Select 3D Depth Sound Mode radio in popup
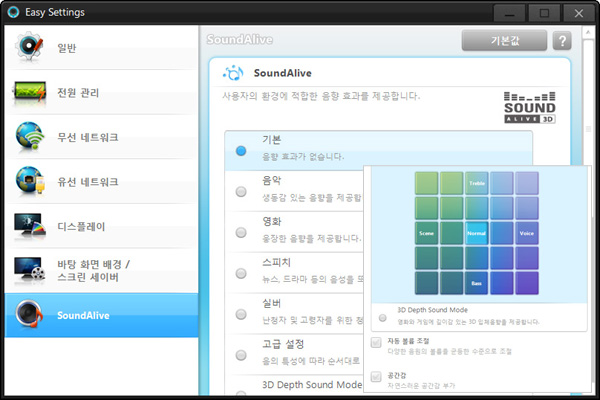This screenshot has height=400, width=600. pos(382,318)
